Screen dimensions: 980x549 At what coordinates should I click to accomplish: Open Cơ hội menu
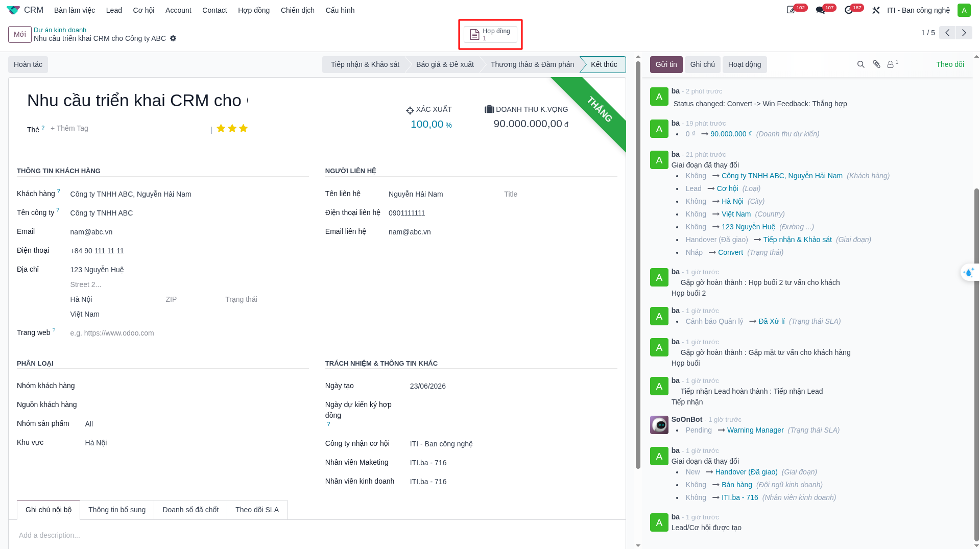click(x=144, y=10)
